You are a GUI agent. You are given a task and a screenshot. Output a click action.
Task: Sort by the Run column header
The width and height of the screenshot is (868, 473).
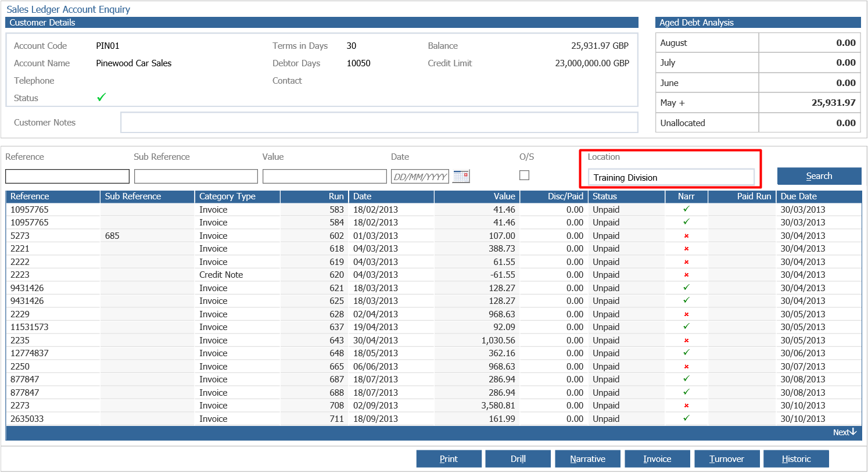(314, 196)
